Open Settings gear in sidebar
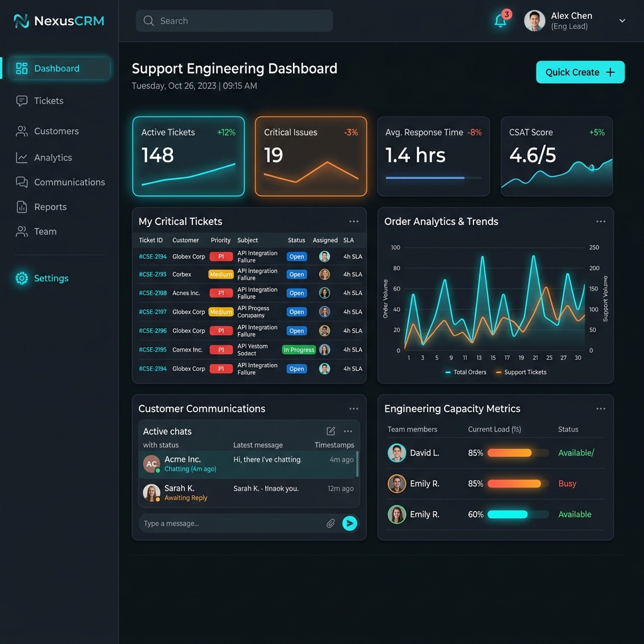Viewport: 644px width, 644px height. [22, 278]
